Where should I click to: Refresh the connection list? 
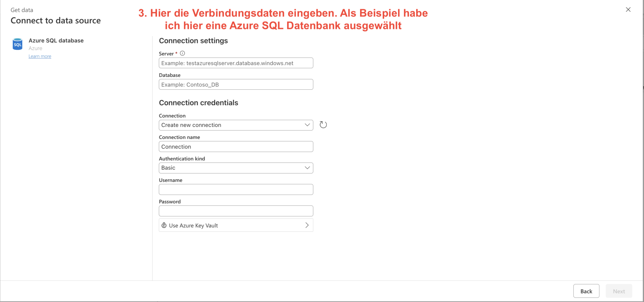point(323,125)
